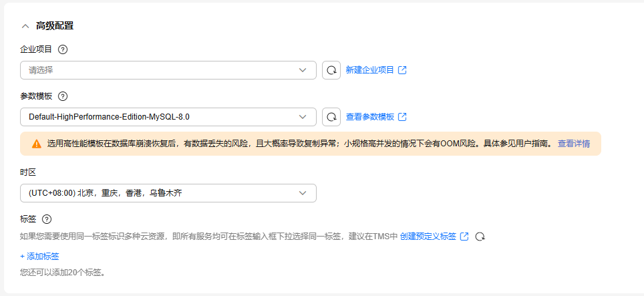This screenshot has height=296, width=644.
Task: Click external link icon beside 新建企业项目
Action: 402,70
